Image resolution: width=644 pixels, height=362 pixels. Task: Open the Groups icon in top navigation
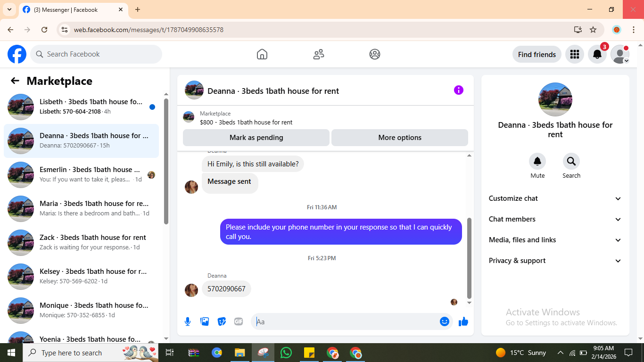[375, 54]
